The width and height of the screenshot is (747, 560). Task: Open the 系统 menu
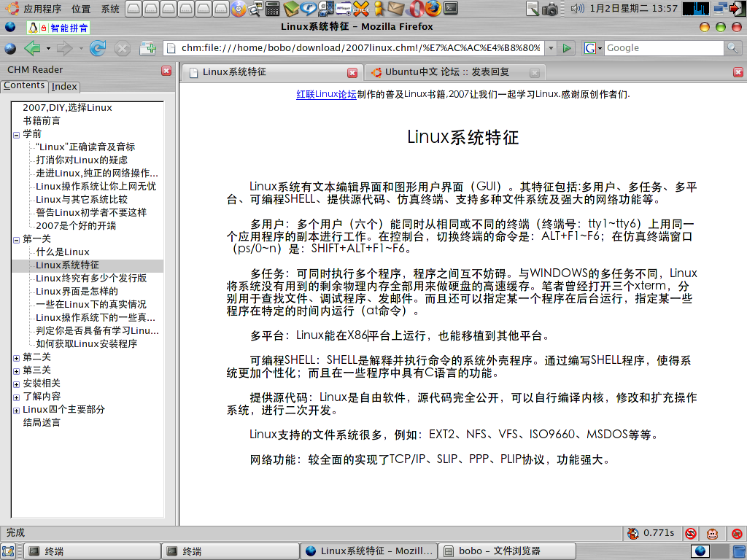pos(110,9)
